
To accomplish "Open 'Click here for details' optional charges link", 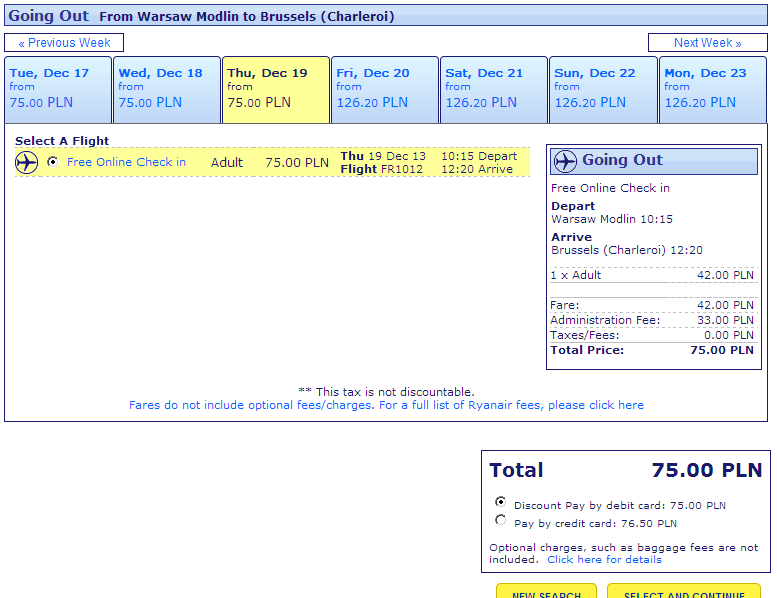I will pyautogui.click(x=604, y=560).
